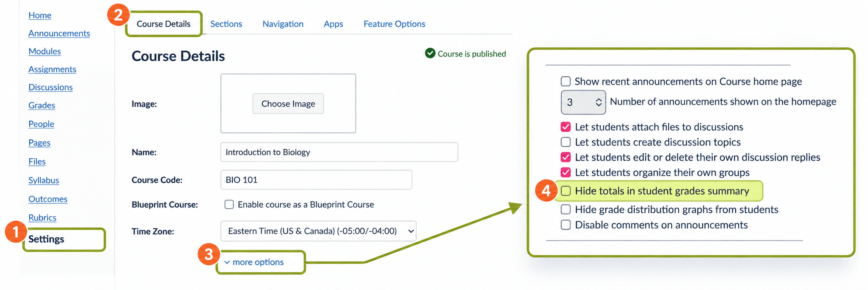Click the course Name input field

[339, 152]
